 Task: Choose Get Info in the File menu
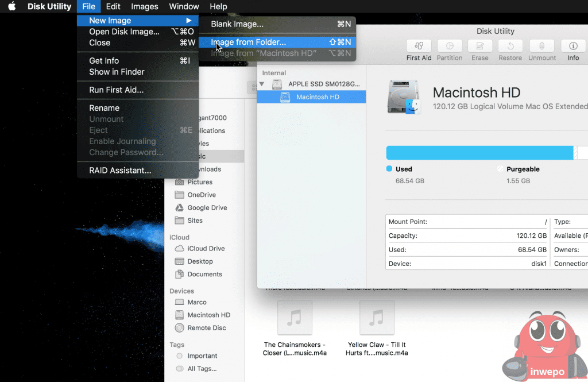click(138, 61)
